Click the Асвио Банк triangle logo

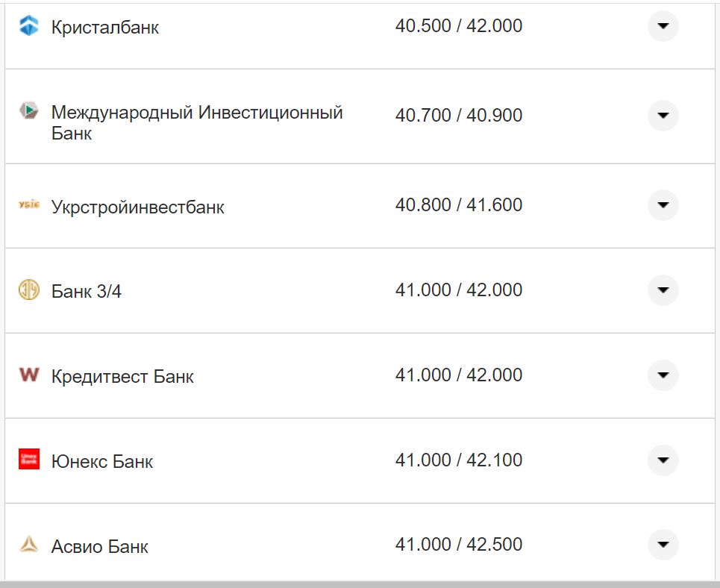point(29,545)
